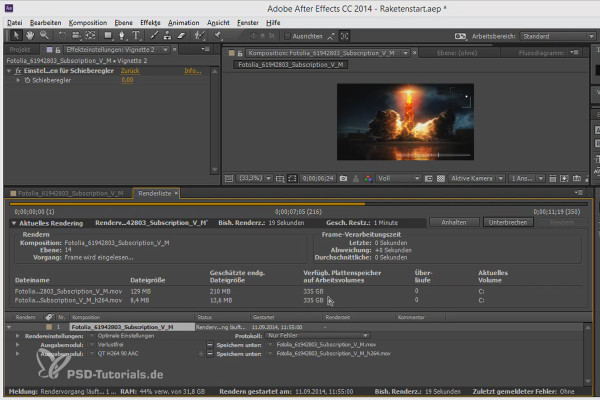The width and height of the screenshot is (600, 400).
Task: Select the Rotation tool
Action: pyautogui.click(x=62, y=36)
